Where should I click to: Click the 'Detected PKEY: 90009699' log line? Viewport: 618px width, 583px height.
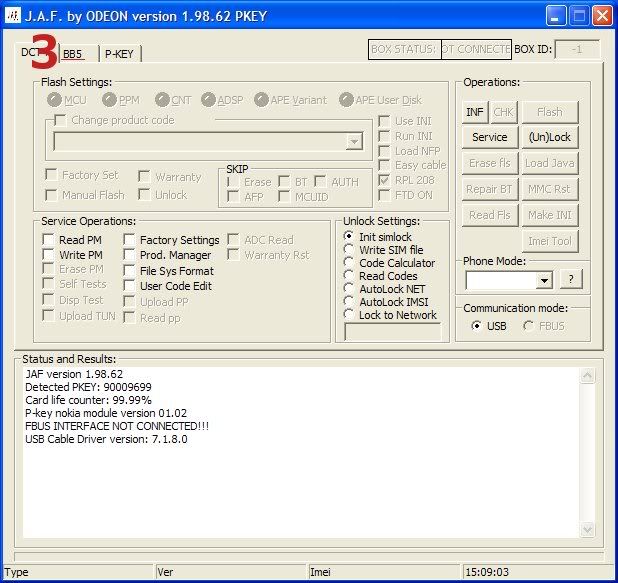88,387
